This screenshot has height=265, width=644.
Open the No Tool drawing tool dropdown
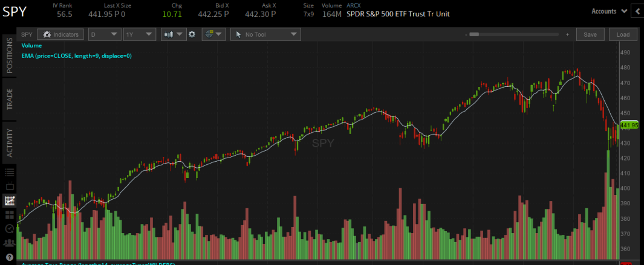265,34
